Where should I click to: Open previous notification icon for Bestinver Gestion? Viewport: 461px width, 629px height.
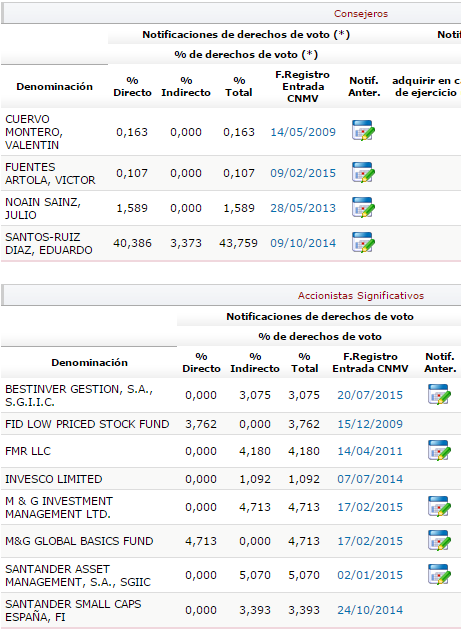coord(439,394)
